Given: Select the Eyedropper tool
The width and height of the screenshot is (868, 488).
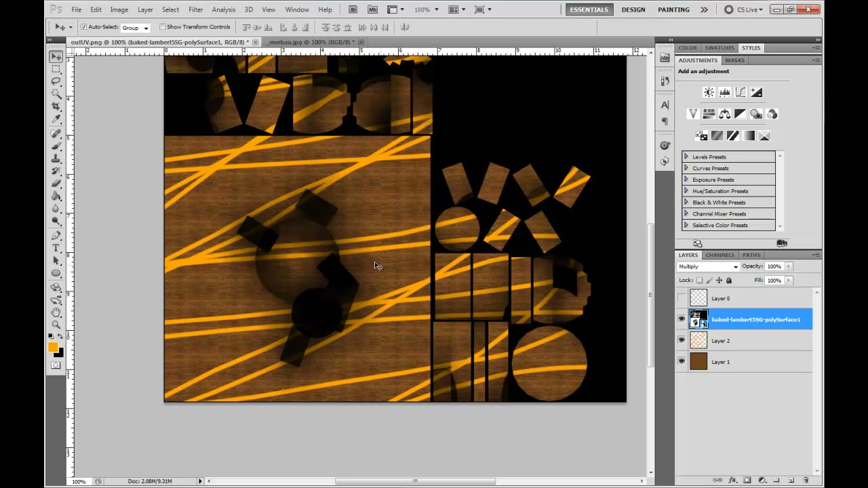Looking at the screenshot, I should coord(56,119).
